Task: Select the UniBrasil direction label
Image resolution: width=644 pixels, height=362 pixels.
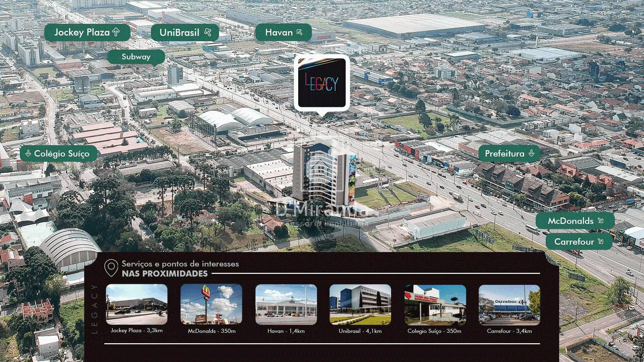Action: coord(185,33)
